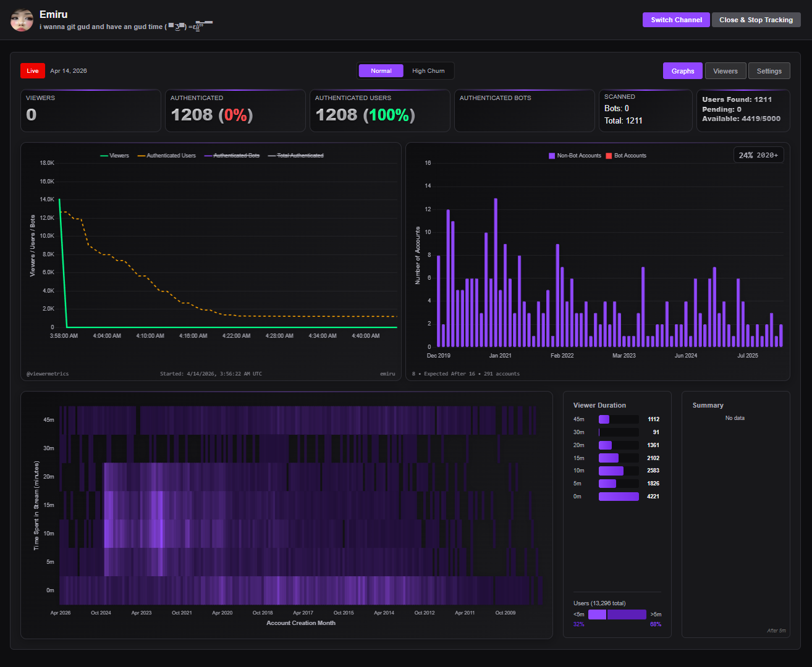Click the Authenticated Bots card
The height and width of the screenshot is (667, 812).
pos(525,111)
